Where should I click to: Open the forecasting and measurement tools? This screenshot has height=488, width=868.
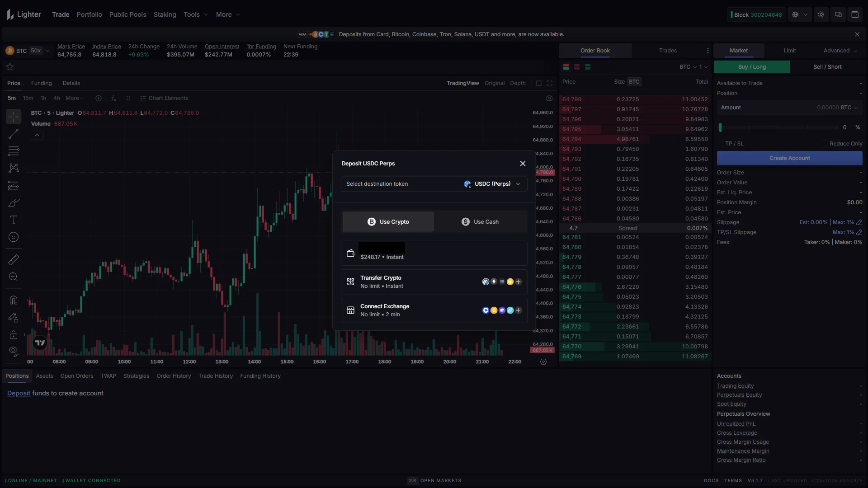pyautogui.click(x=14, y=185)
